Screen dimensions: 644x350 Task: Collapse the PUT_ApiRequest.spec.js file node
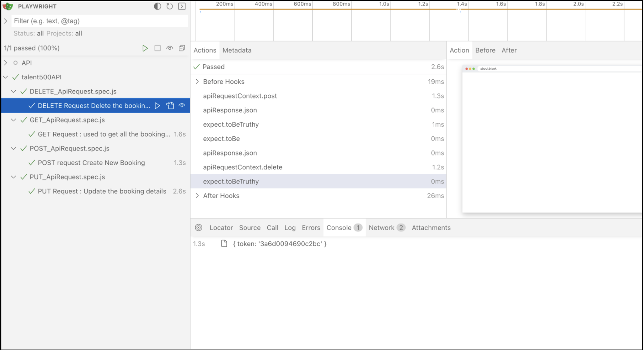[13, 177]
